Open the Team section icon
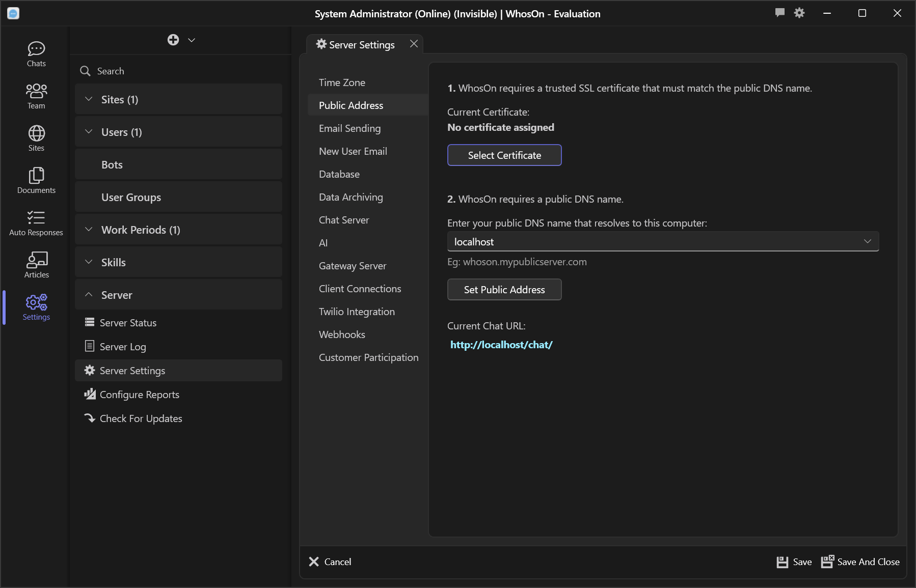This screenshot has height=588, width=916. click(x=36, y=96)
